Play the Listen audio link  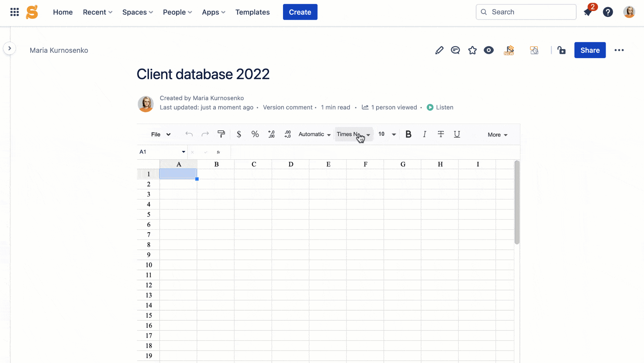440,107
